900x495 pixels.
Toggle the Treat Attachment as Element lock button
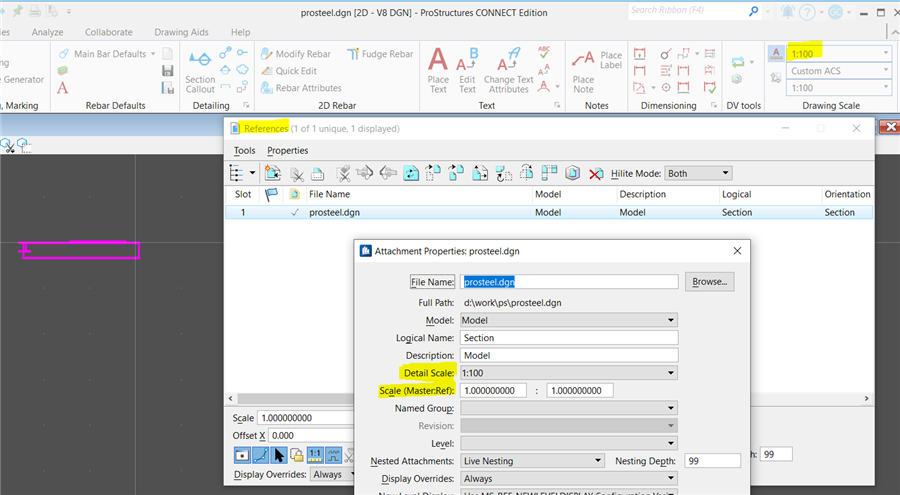[297, 455]
